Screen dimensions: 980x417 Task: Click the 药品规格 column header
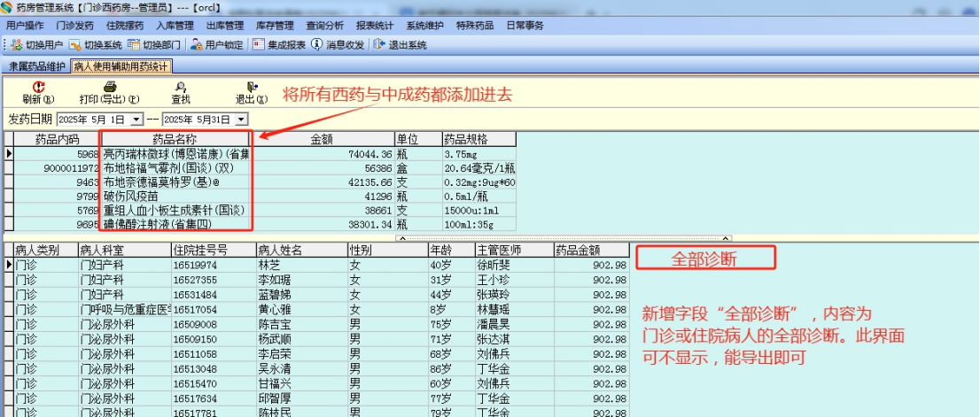(478, 139)
